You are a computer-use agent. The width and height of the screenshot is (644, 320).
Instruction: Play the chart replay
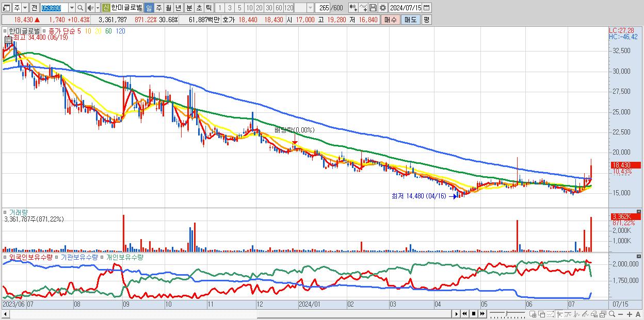click(x=457, y=314)
